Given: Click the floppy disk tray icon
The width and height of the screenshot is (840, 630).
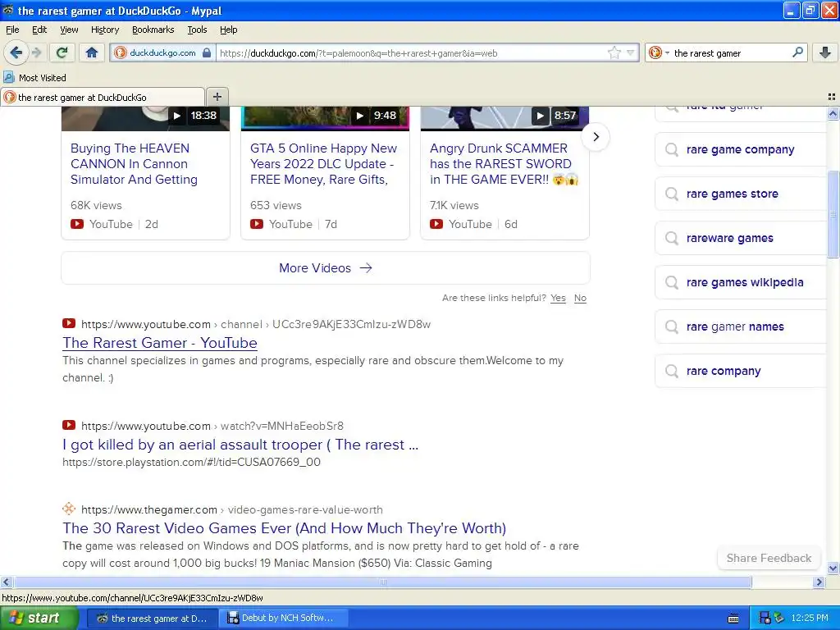Looking at the screenshot, I should (765, 619).
